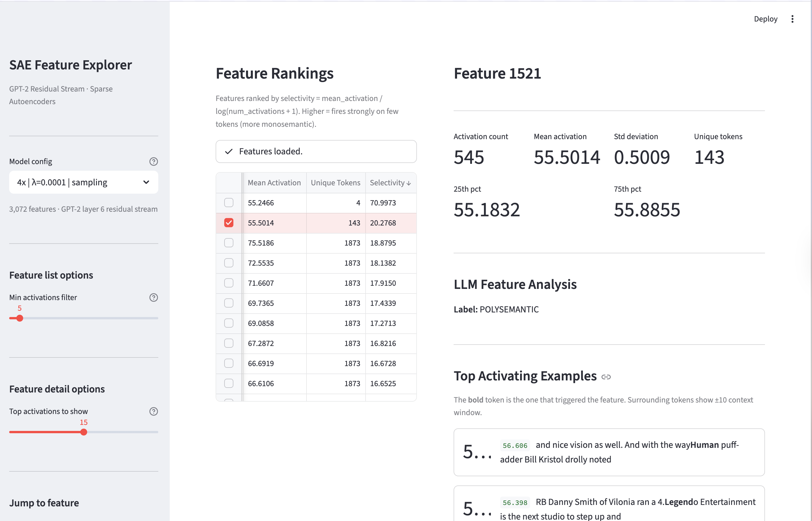Click help icon beside Min activations filter
The height and width of the screenshot is (521, 812).
click(x=153, y=298)
